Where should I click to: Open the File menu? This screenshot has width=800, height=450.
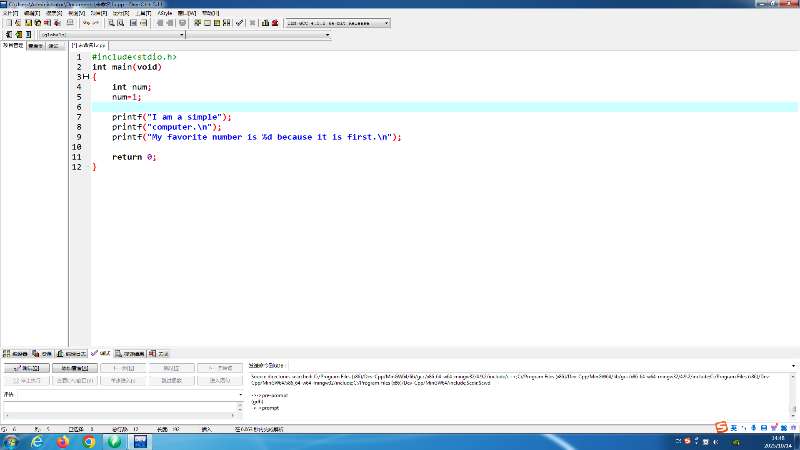(x=10, y=13)
